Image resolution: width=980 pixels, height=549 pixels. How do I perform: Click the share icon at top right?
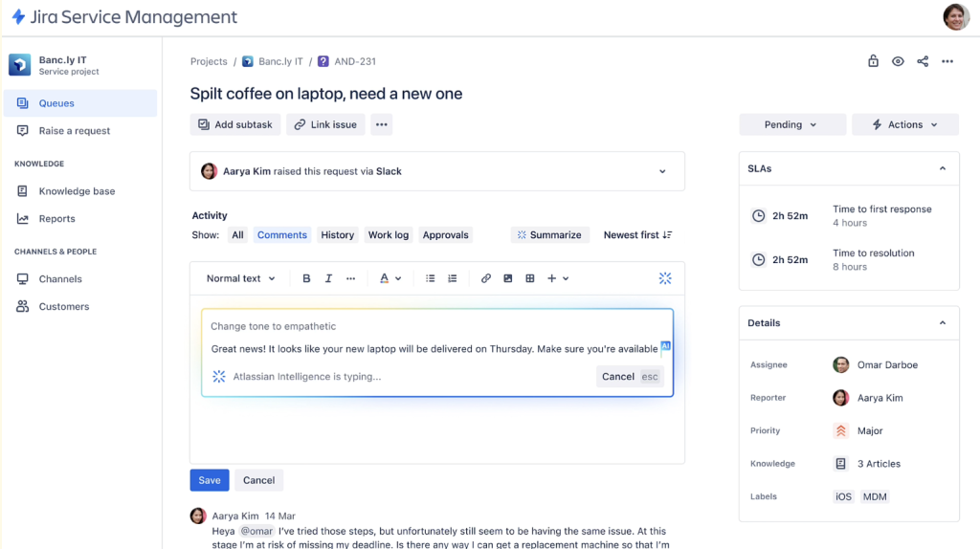pyautogui.click(x=923, y=61)
